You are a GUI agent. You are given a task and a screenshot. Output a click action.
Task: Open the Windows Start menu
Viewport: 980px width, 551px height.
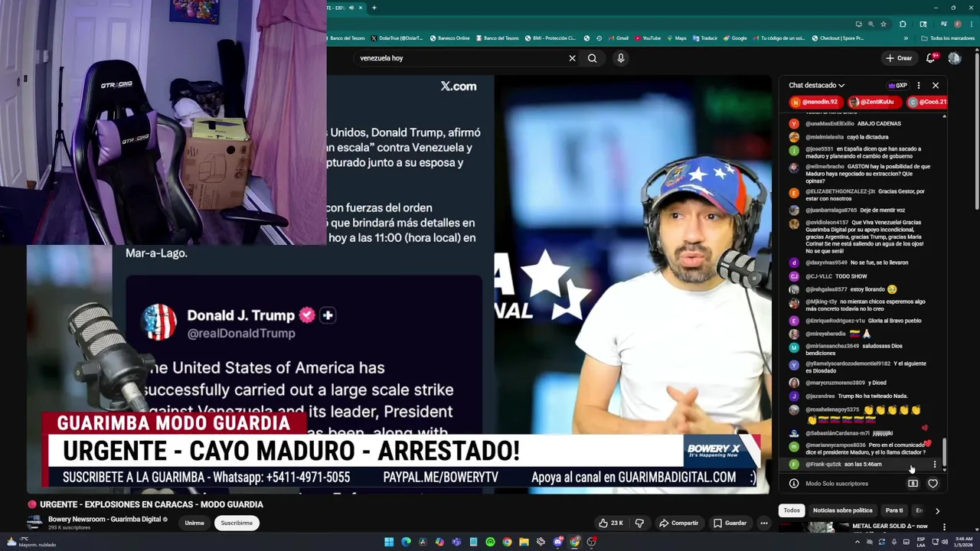pos(389,542)
